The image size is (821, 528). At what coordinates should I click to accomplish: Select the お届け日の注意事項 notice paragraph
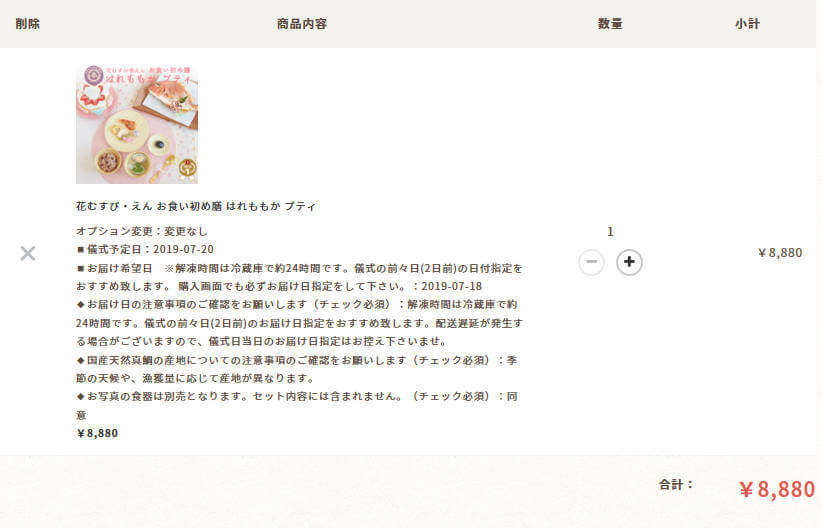(299, 323)
